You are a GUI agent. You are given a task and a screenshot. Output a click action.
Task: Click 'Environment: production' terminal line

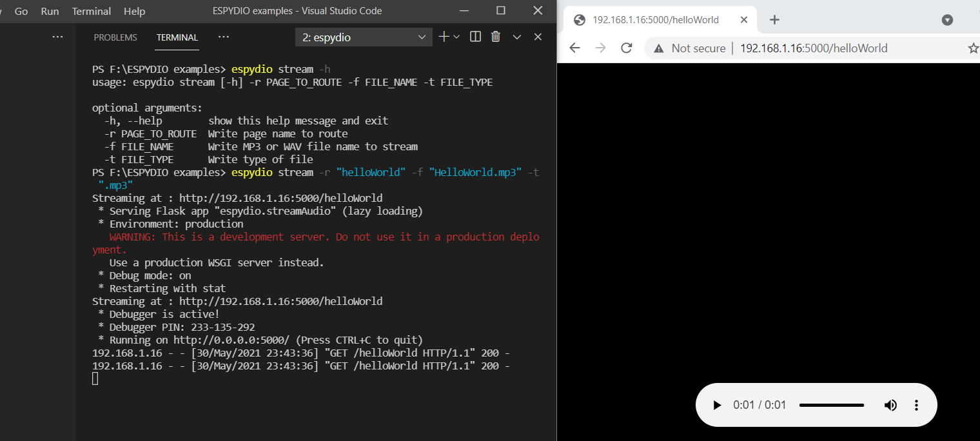[171, 224]
